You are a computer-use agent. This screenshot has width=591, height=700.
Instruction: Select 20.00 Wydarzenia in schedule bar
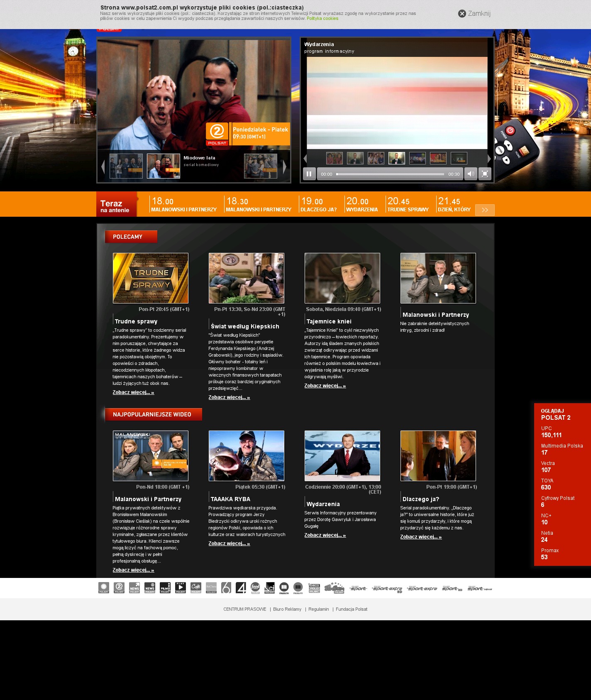pos(362,205)
